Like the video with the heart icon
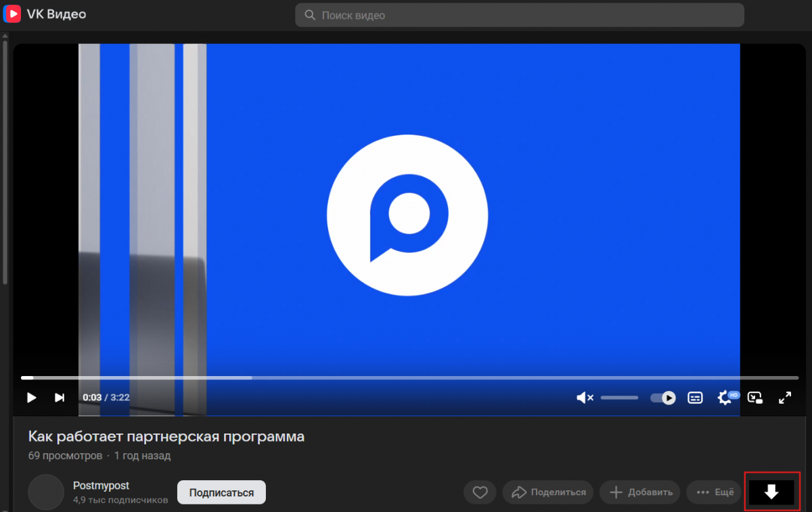 click(x=480, y=492)
